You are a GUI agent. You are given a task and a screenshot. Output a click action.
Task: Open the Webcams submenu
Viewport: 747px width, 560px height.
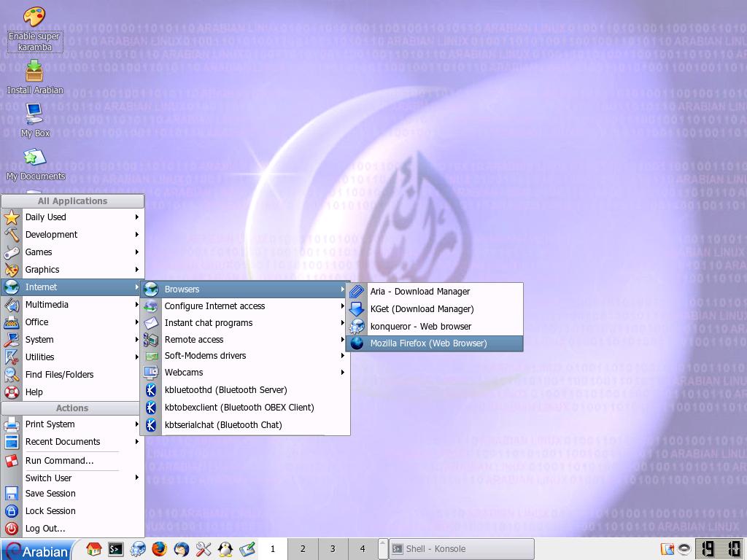245,373
